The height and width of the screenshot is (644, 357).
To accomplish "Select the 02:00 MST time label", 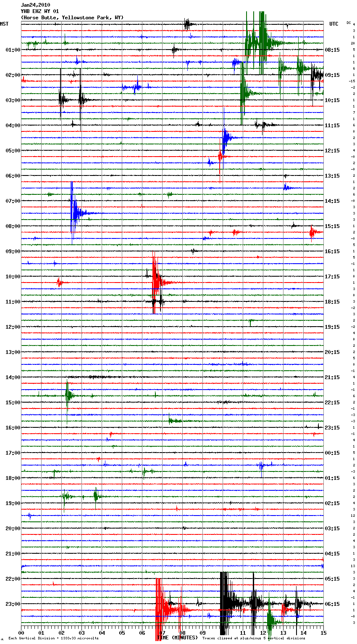I will click(x=13, y=75).
